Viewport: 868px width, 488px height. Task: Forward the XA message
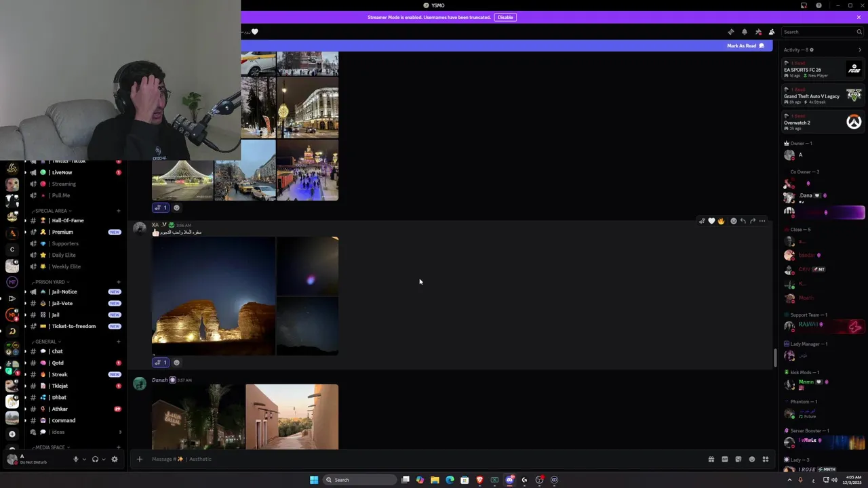752,221
